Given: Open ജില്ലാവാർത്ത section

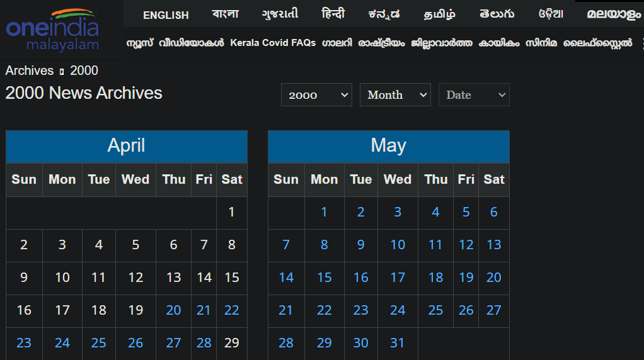Looking at the screenshot, I should pyautogui.click(x=442, y=43).
